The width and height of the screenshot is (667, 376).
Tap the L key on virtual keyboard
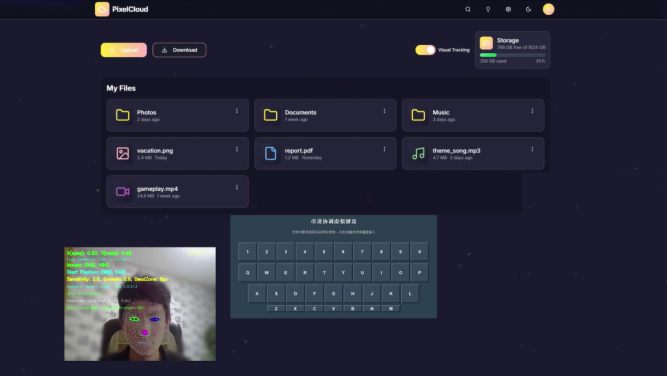pos(410,293)
